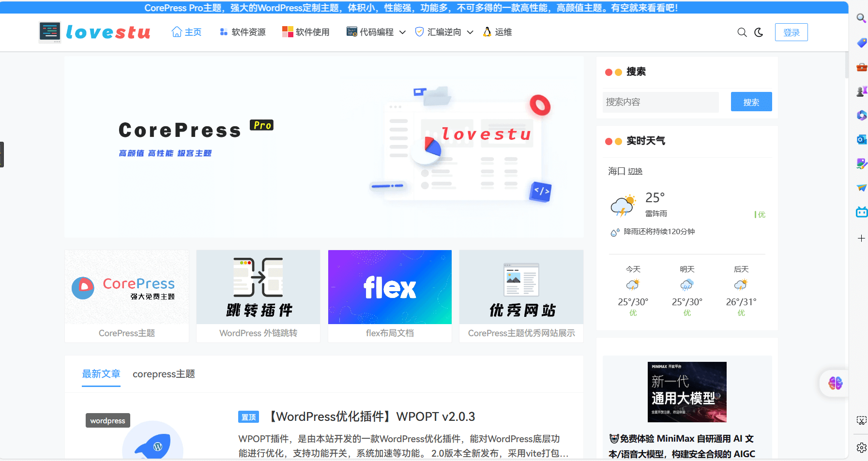This screenshot has height=461, width=868.
Task: Open the sidebar settings gear icon
Action: coord(861,447)
